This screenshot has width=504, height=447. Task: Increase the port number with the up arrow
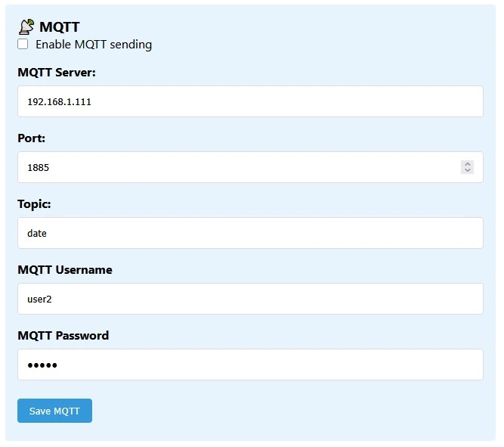(x=468, y=163)
